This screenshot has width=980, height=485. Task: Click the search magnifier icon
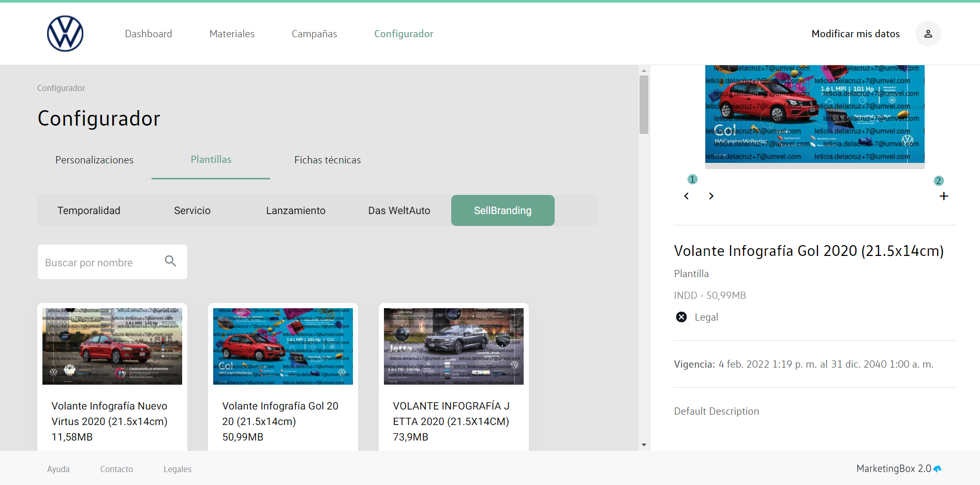click(x=170, y=261)
